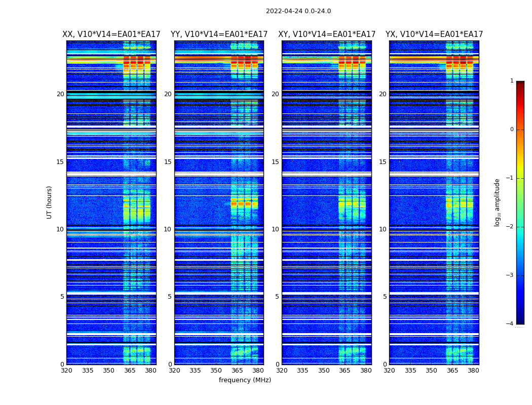532x405 pixels.
Task: Click the XY polarization panel title
Action: tap(327, 34)
